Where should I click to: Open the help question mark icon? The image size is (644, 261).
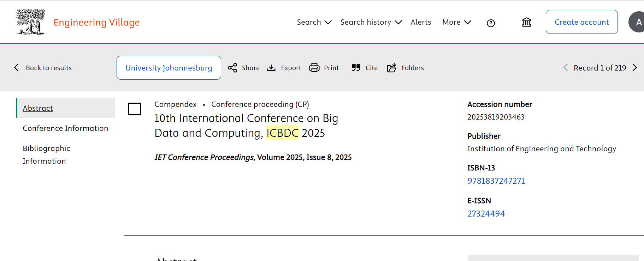click(491, 23)
